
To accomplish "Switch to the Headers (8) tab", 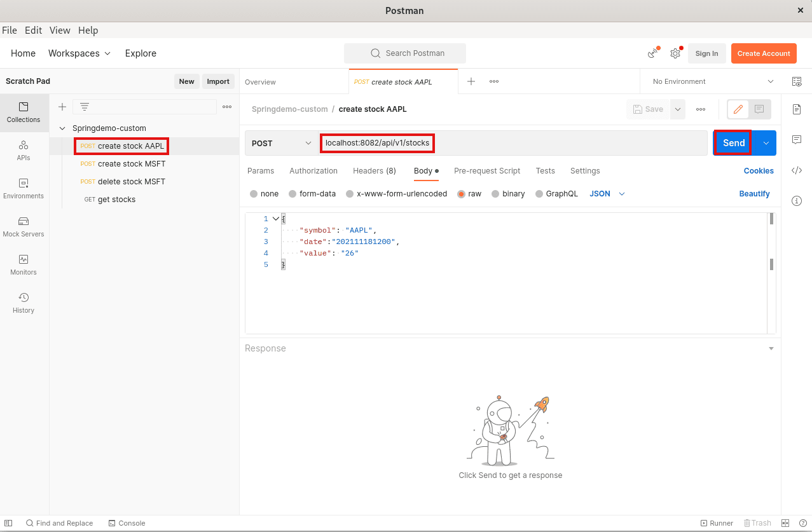I will point(375,171).
